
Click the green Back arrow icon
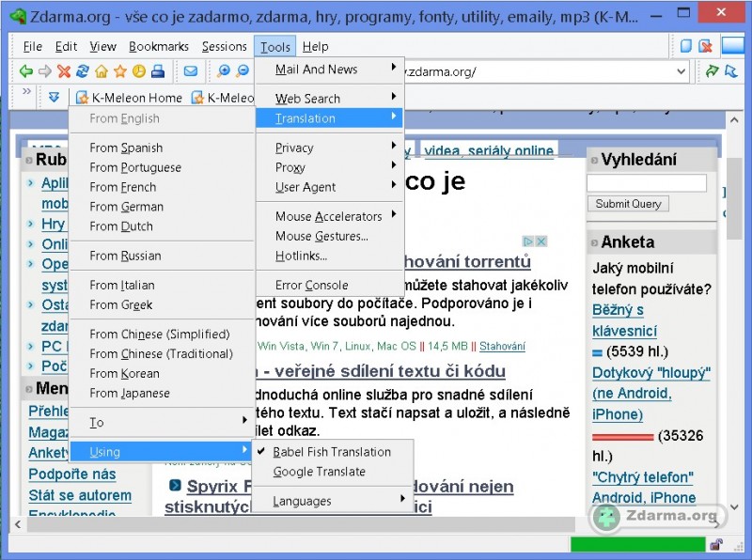pyautogui.click(x=26, y=71)
